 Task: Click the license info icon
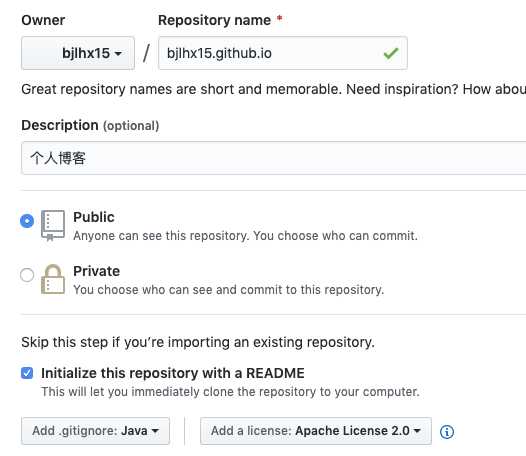click(447, 432)
